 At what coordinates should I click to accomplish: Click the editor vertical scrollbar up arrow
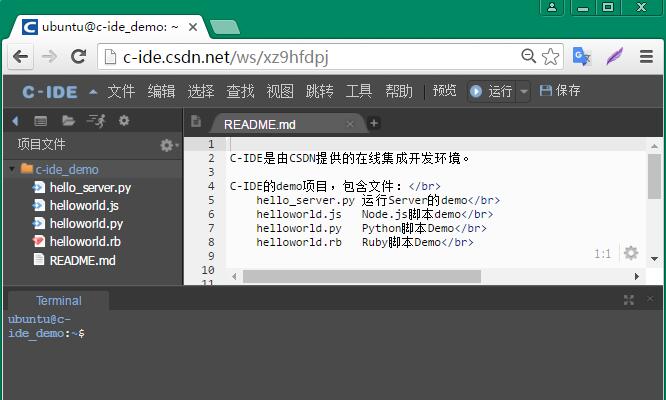pos(655,146)
